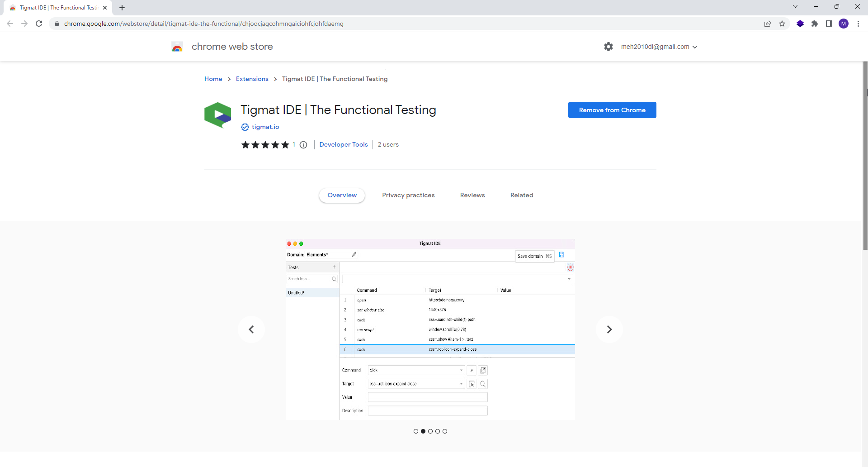The width and height of the screenshot is (868, 467).
Task: Click the five-star rating
Action: 265,145
